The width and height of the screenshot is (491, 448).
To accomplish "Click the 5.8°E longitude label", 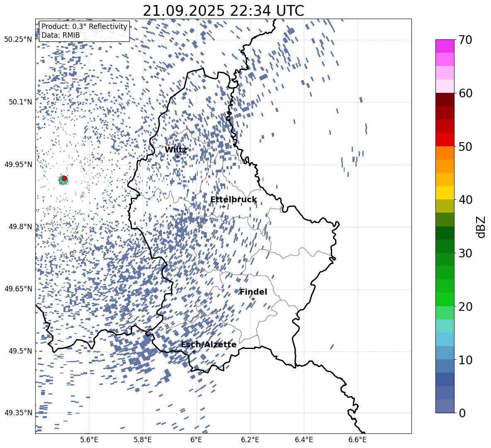I will coord(143,440).
